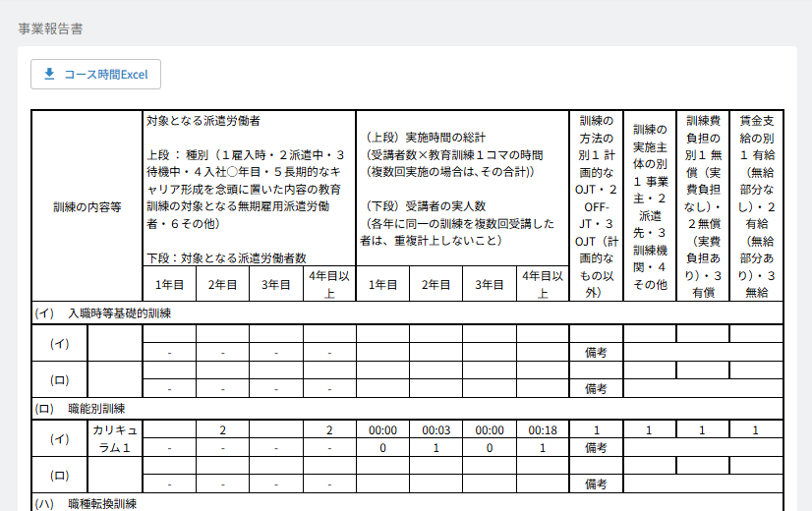Click the カリキュラム1 cell

115,438
